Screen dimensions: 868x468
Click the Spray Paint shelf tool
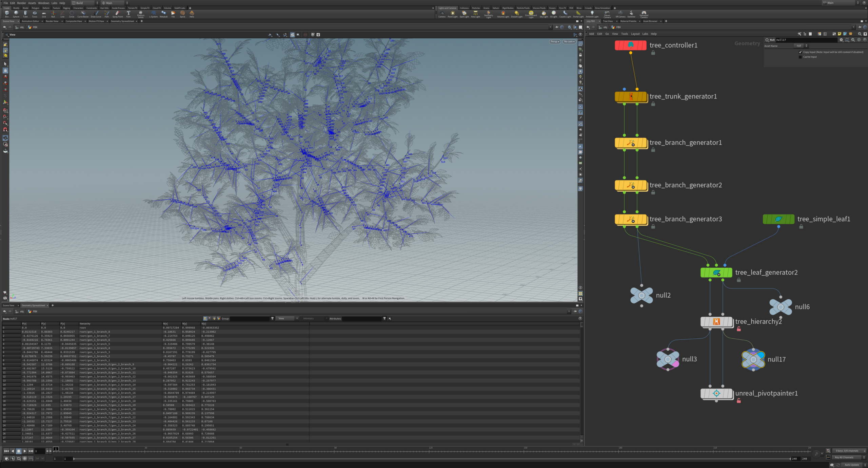coord(117,14)
